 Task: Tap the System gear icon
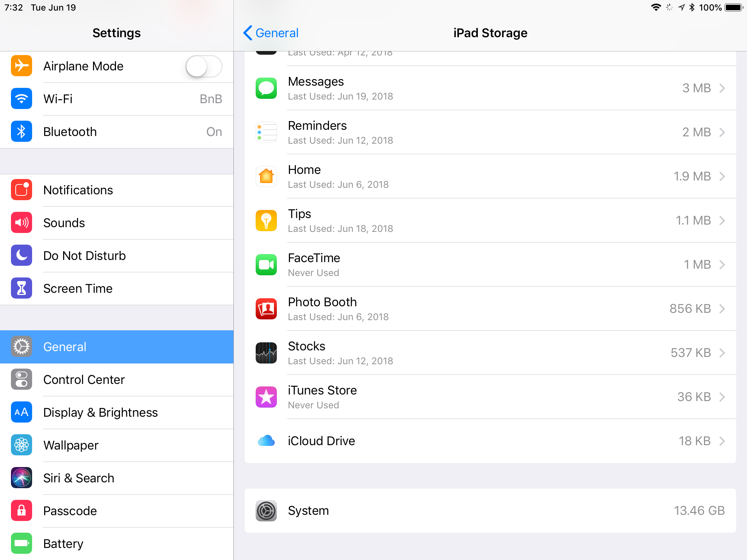click(x=266, y=511)
